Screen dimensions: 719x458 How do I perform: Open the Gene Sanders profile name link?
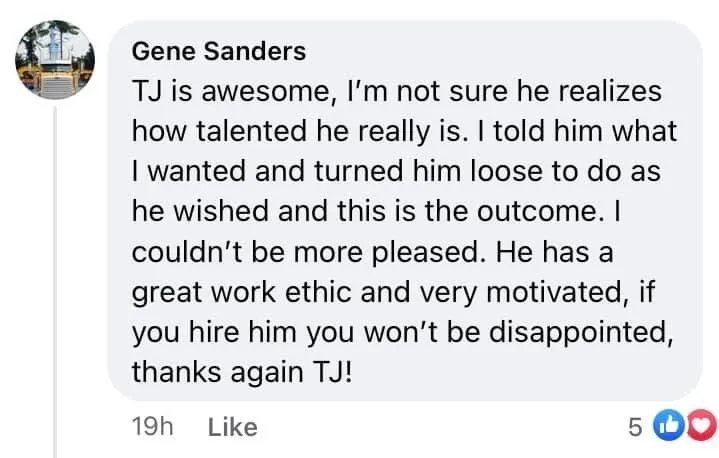coord(218,50)
